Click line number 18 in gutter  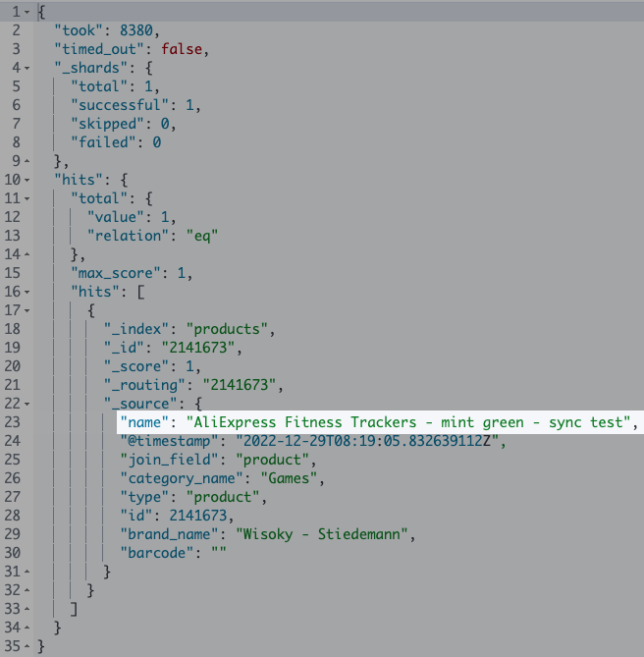[12, 329]
